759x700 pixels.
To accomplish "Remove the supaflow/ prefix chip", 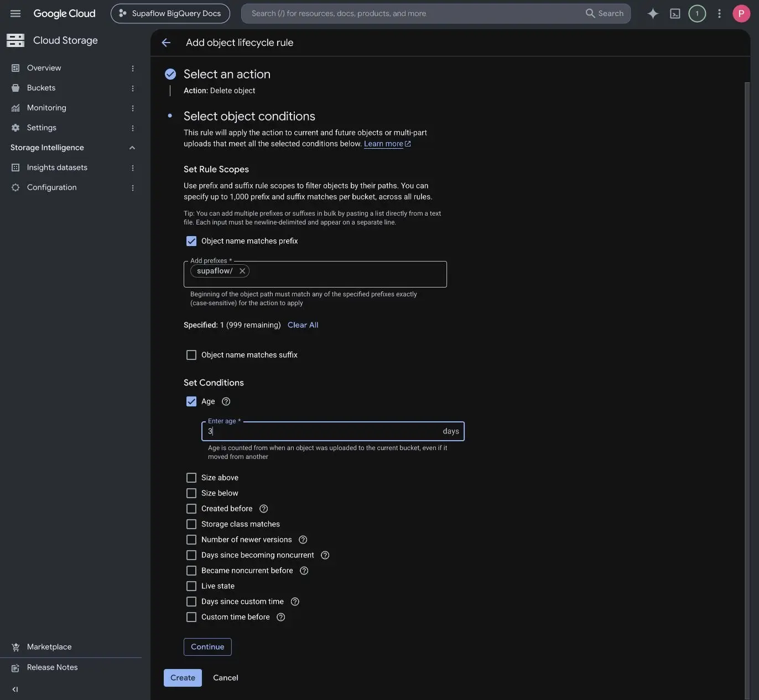I will [x=242, y=271].
